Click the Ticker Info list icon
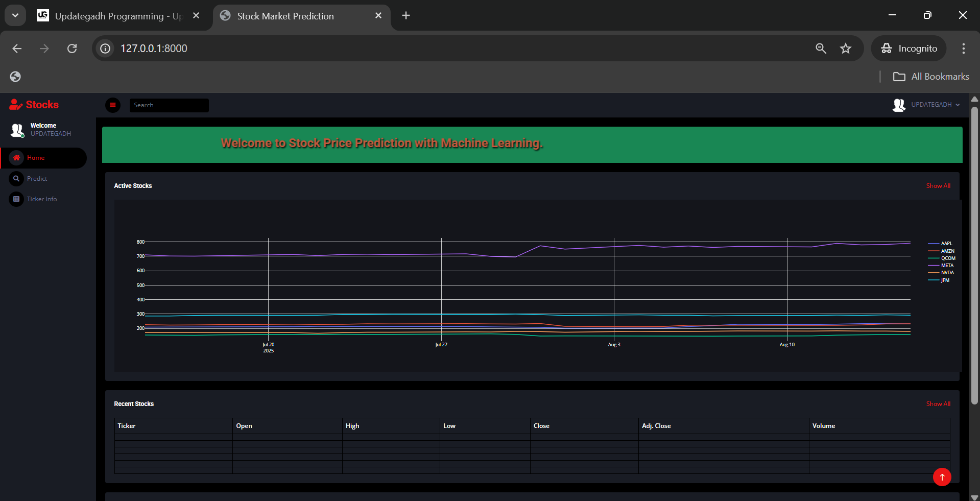980x501 pixels. click(16, 199)
